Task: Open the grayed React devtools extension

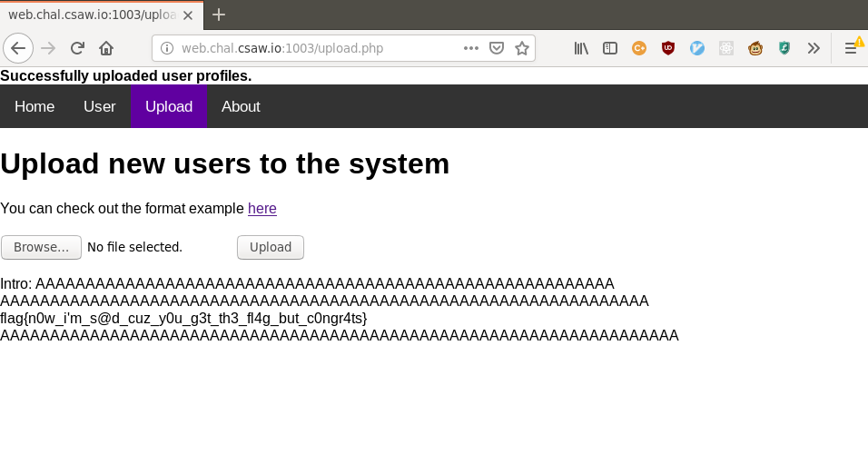Action: (x=726, y=48)
